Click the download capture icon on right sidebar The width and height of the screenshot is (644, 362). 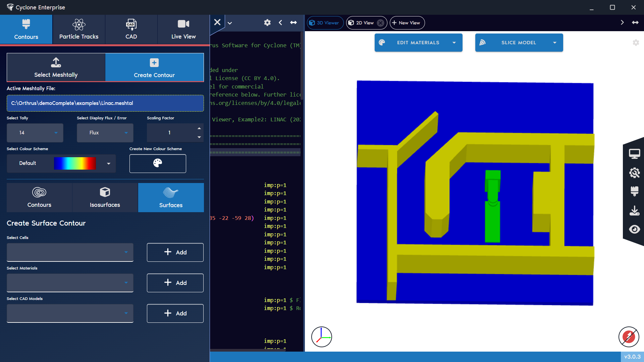635,210
